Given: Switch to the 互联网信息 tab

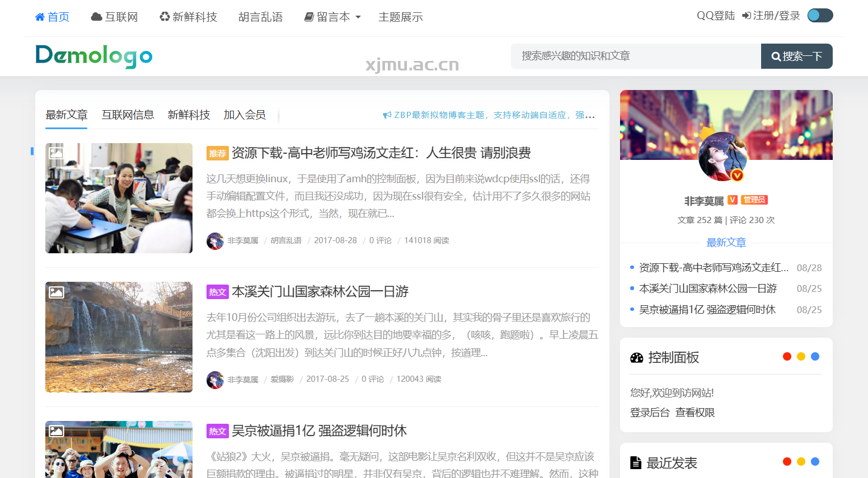Looking at the screenshot, I should (x=128, y=115).
